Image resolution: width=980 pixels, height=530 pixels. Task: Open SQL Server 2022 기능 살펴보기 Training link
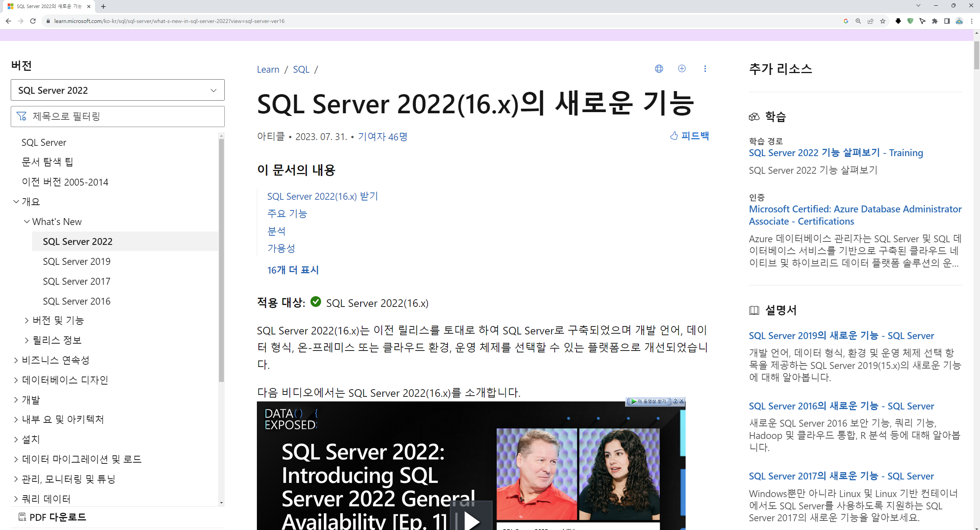(x=836, y=153)
